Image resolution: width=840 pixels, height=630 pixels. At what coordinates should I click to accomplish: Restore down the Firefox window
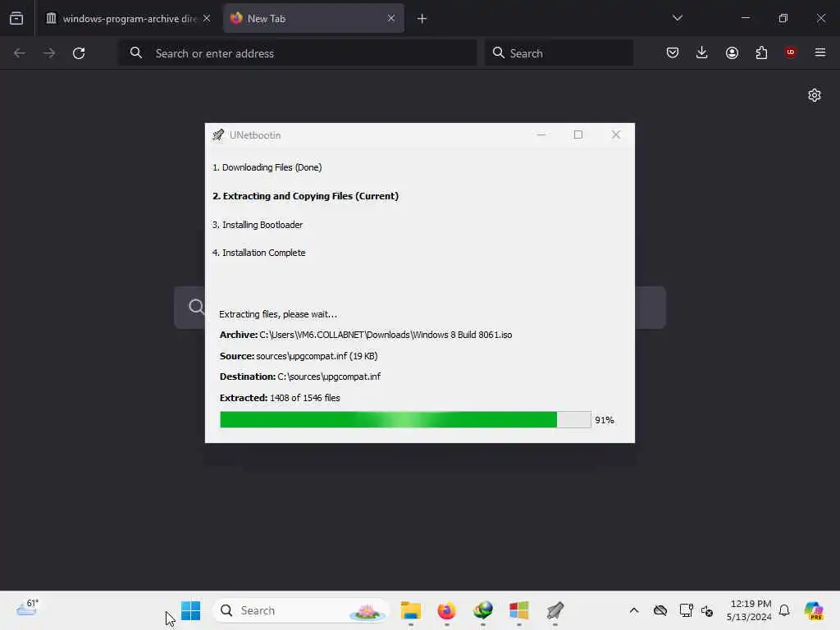point(783,18)
